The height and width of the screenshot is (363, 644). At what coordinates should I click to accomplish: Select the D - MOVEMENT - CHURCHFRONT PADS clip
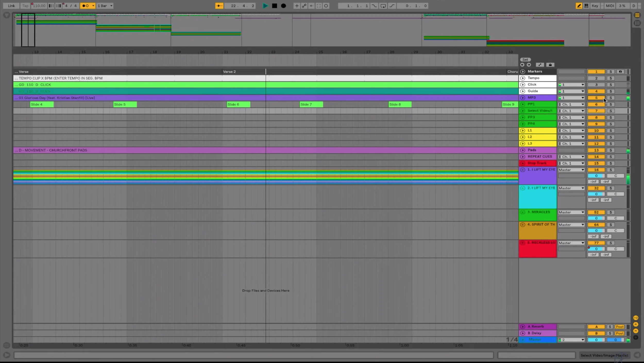tap(266, 150)
